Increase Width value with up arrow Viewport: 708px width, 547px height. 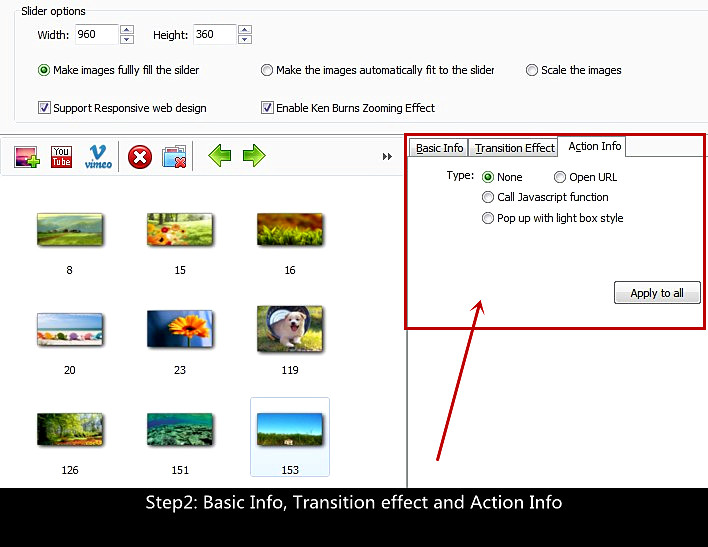tap(127, 30)
